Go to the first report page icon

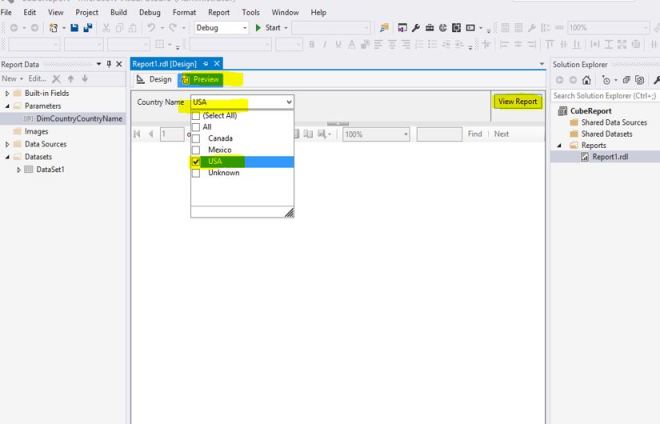coord(138,134)
